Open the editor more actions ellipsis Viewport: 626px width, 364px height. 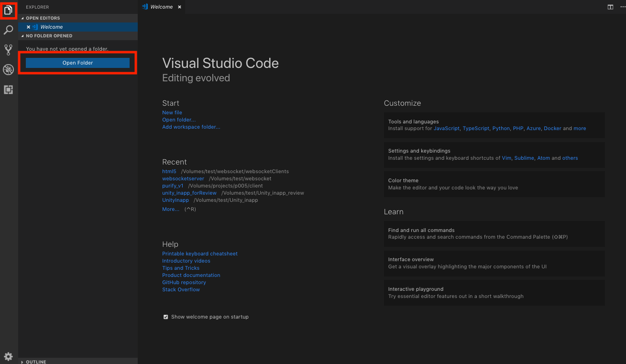622,7
